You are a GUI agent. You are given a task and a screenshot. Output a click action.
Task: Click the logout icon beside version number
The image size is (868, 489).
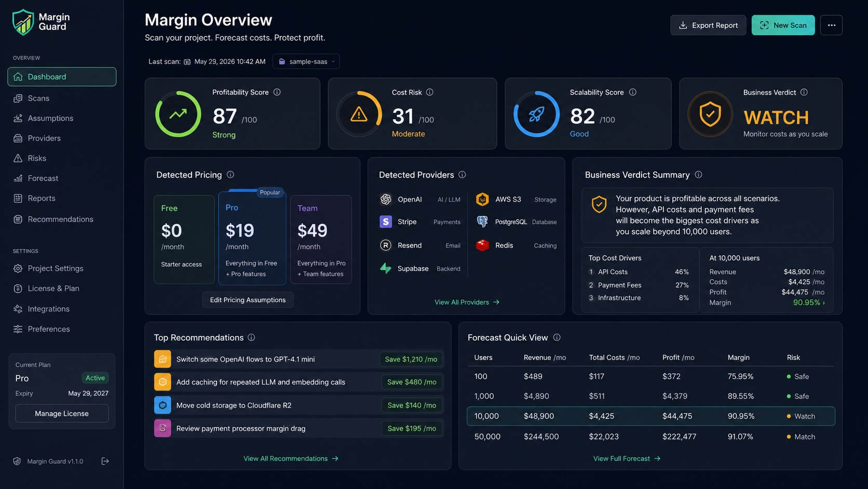coord(105,461)
